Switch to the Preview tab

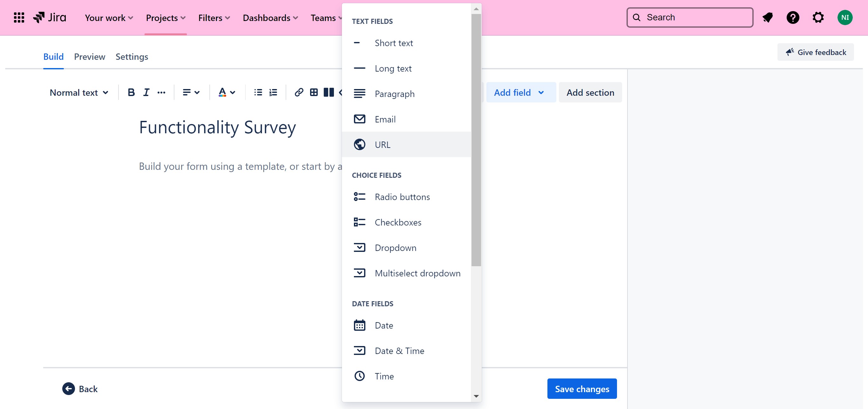coord(89,57)
